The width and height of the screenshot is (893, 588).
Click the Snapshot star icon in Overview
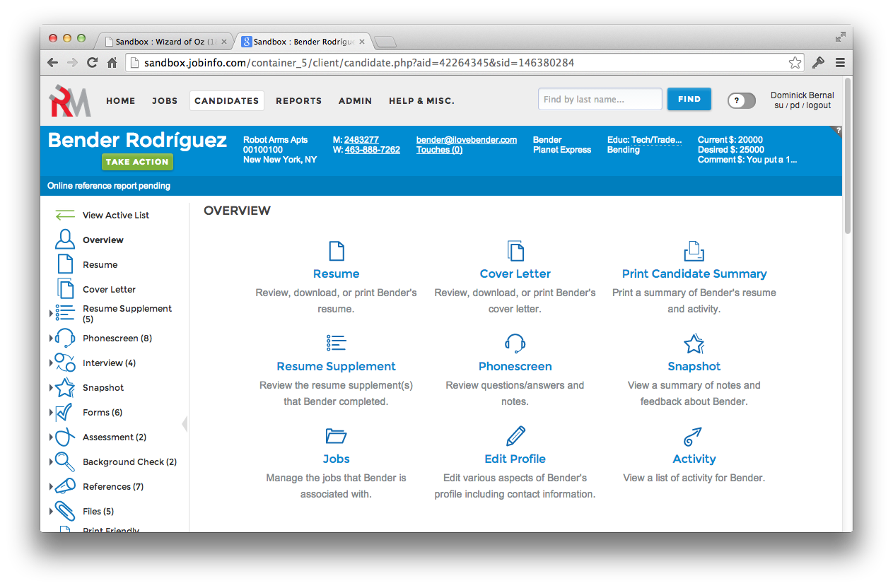pos(694,343)
